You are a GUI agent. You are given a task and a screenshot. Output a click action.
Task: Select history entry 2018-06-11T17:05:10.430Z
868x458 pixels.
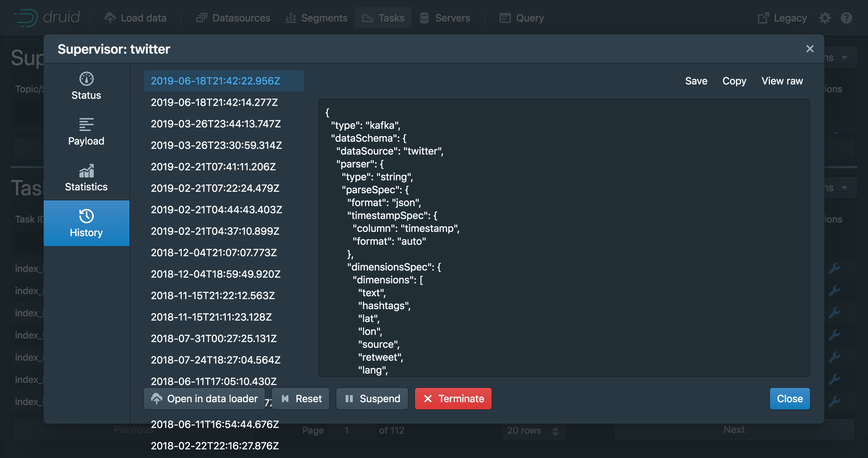[224, 381]
